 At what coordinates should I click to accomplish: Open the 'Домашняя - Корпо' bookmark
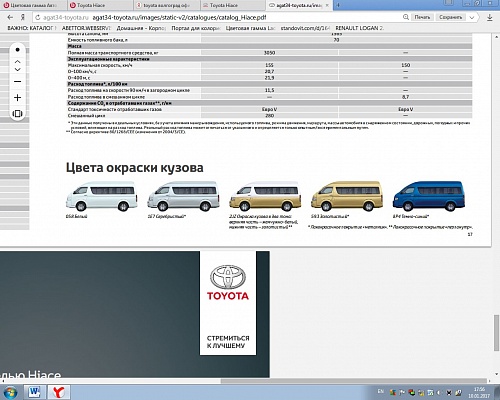(x=141, y=28)
